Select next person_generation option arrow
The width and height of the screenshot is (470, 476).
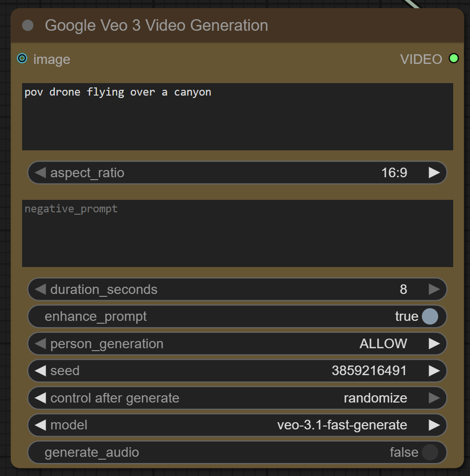pyautogui.click(x=434, y=343)
